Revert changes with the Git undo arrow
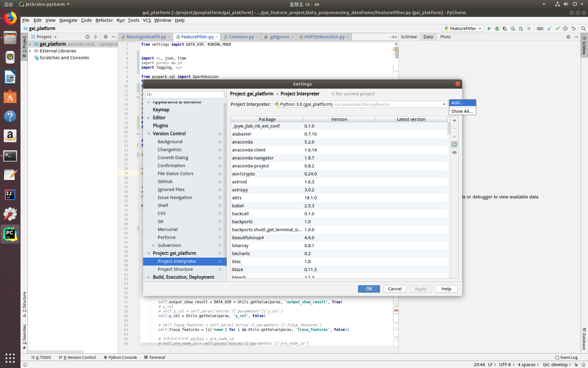Screen dimensions: 588x368 pyautogui.click(x=573, y=29)
